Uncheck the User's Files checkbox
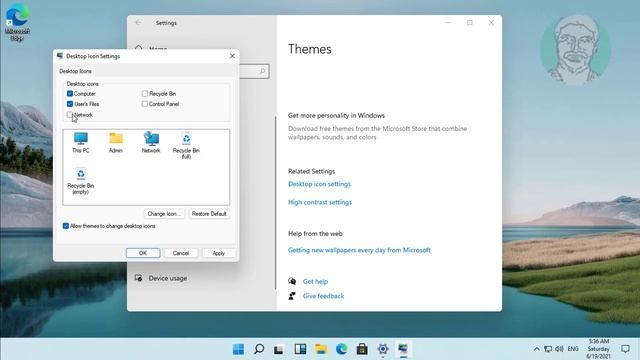 pos(70,104)
